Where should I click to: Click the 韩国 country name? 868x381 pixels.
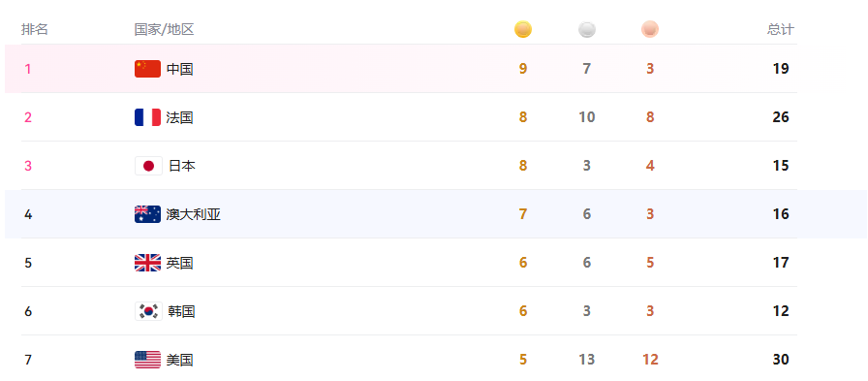coord(181,311)
